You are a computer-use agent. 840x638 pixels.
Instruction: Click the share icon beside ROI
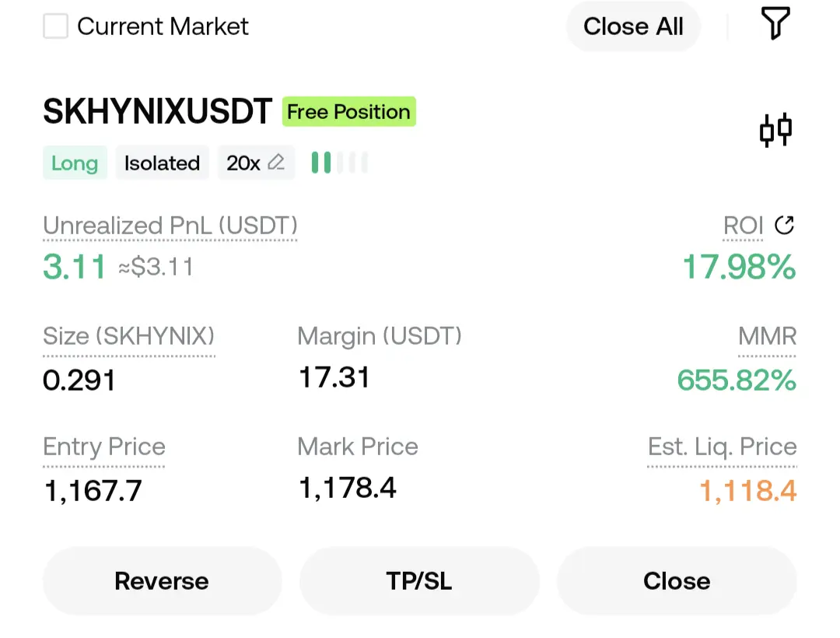tap(784, 225)
